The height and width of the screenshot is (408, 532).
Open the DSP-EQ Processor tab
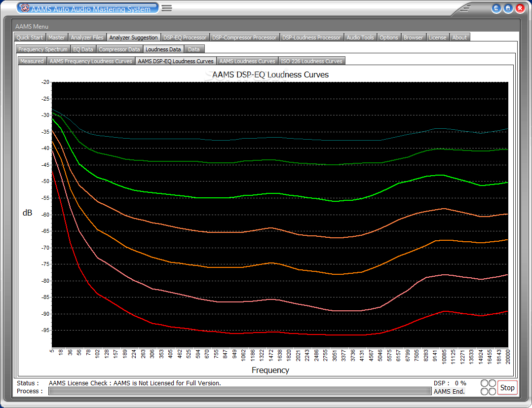[x=185, y=37]
